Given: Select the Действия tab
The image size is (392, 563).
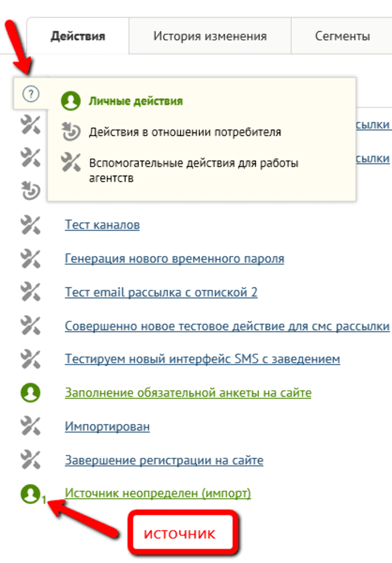Looking at the screenshot, I should click(78, 36).
